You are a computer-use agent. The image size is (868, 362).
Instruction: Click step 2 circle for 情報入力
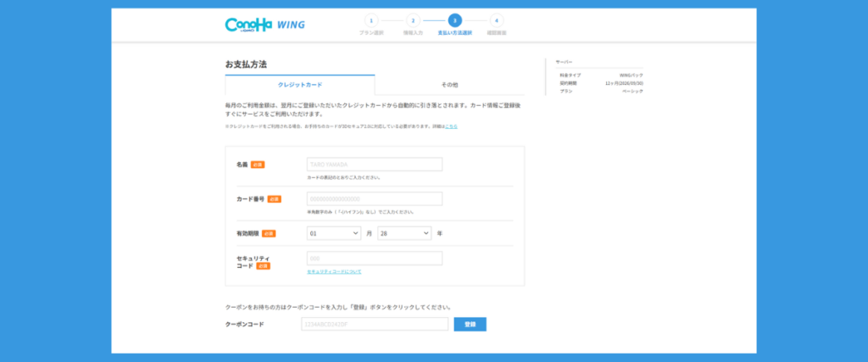click(413, 20)
